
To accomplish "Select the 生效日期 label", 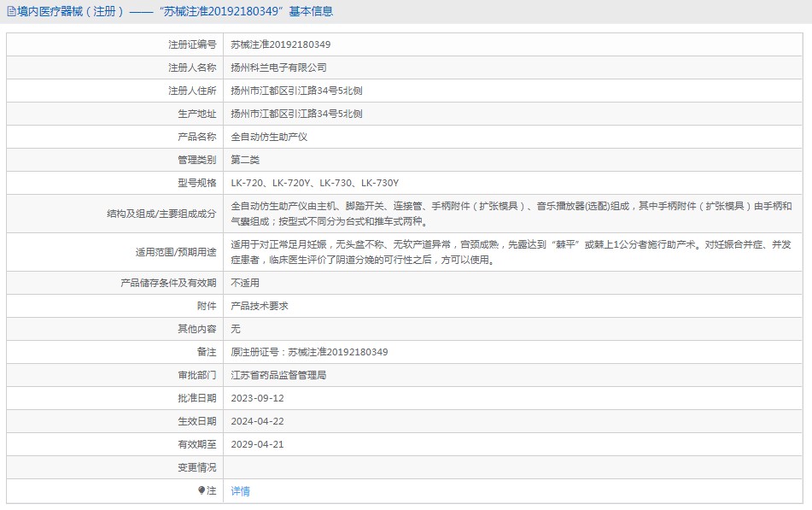I will [x=196, y=421].
